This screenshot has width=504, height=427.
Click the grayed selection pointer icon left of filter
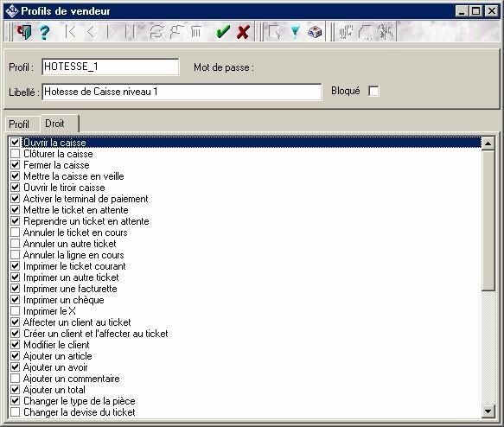pyautogui.click(x=274, y=32)
